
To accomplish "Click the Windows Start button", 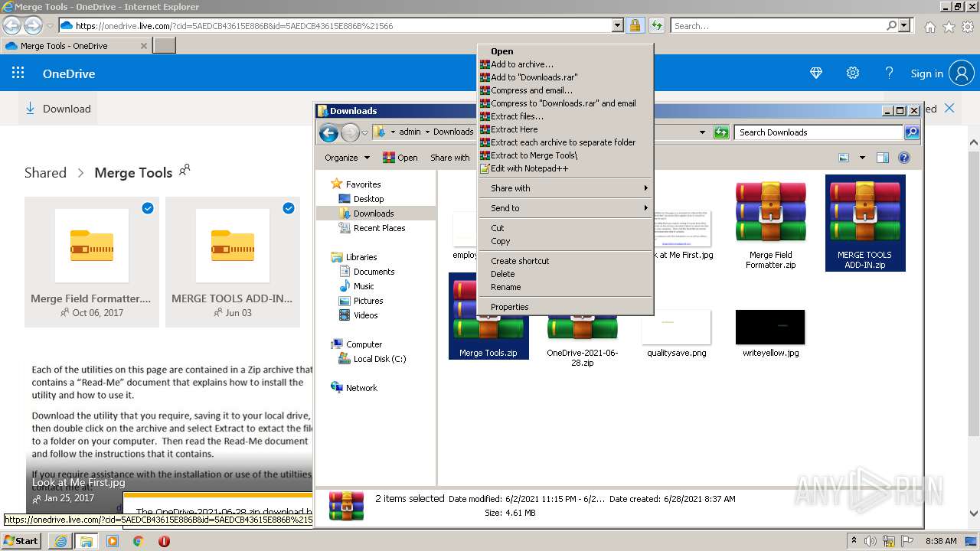I will [x=21, y=540].
